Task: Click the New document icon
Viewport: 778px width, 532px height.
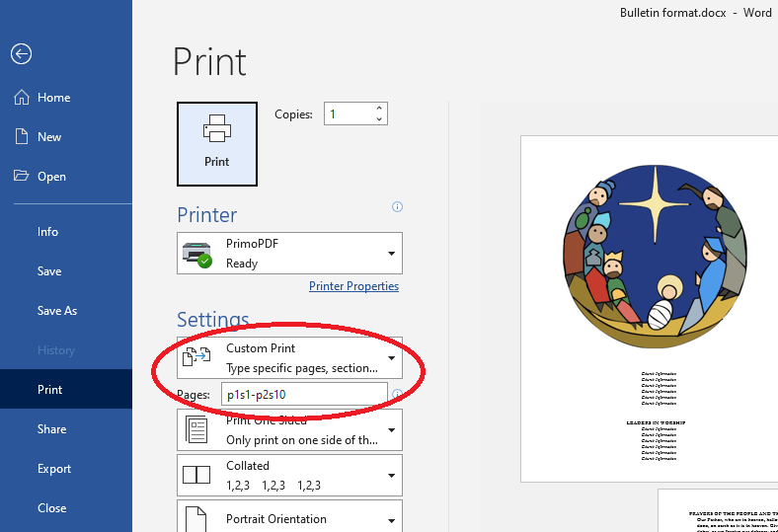Action: tap(22, 136)
